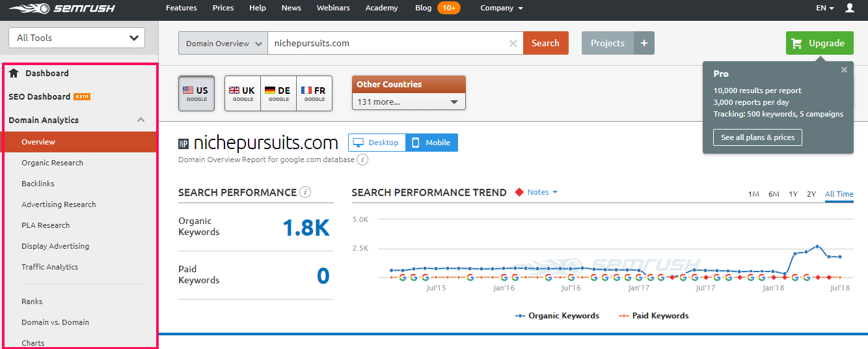Viewport: 868px width, 349px height.
Task: Open Organic Research in sidebar
Action: [x=52, y=163]
